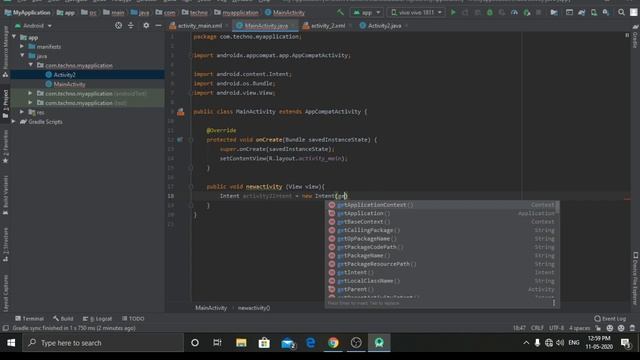
Task: Click the completion popup scrollbar
Action: coord(558,207)
